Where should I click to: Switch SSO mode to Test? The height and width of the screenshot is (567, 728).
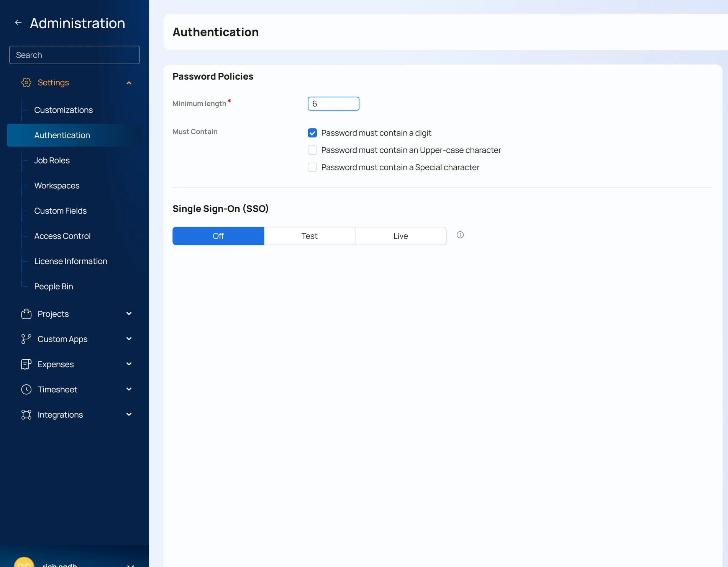tap(310, 236)
